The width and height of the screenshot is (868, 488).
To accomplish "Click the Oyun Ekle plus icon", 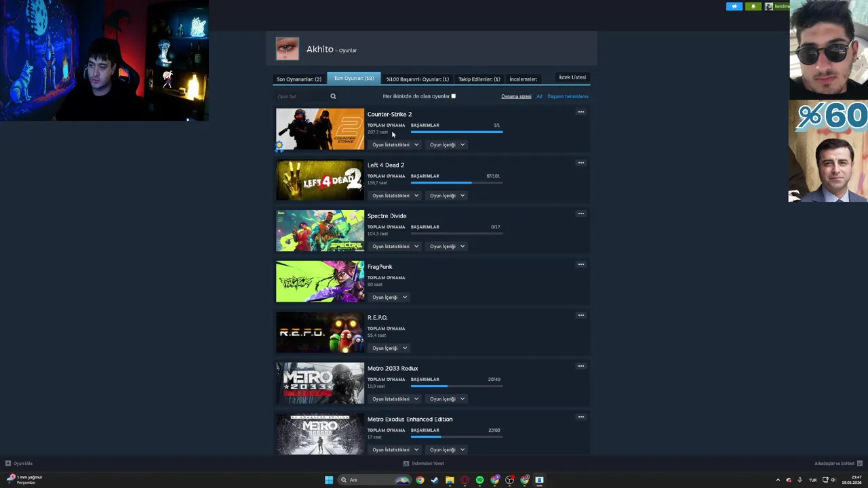I will pyautogui.click(x=7, y=464).
